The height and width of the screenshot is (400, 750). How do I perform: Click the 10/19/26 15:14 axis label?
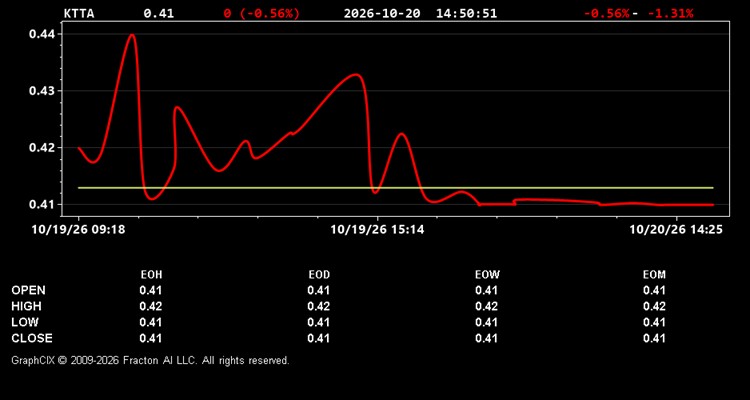[x=377, y=230]
